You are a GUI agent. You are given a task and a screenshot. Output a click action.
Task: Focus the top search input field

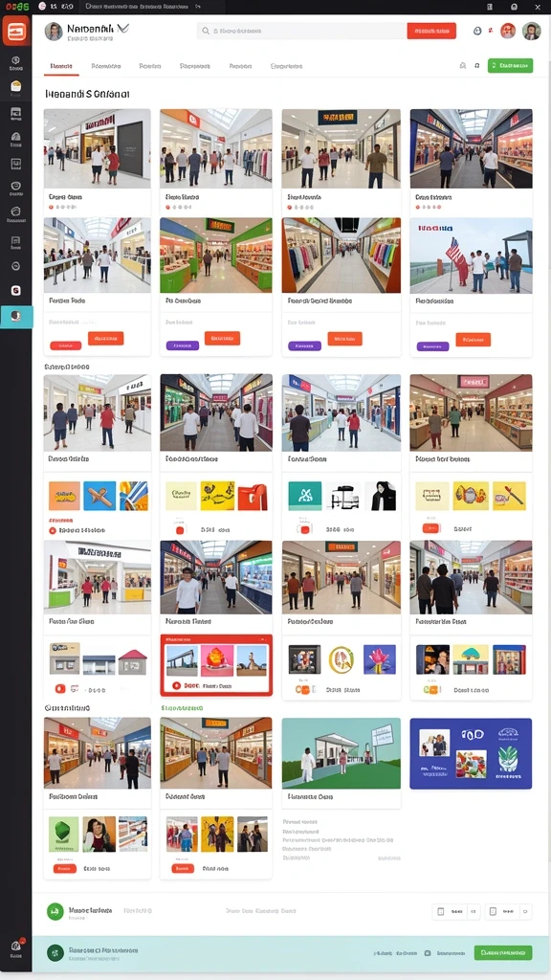(x=302, y=31)
